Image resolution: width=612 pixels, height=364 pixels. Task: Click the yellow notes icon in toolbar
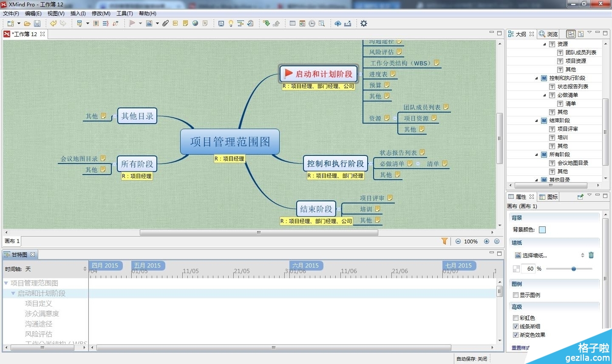pyautogui.click(x=185, y=23)
